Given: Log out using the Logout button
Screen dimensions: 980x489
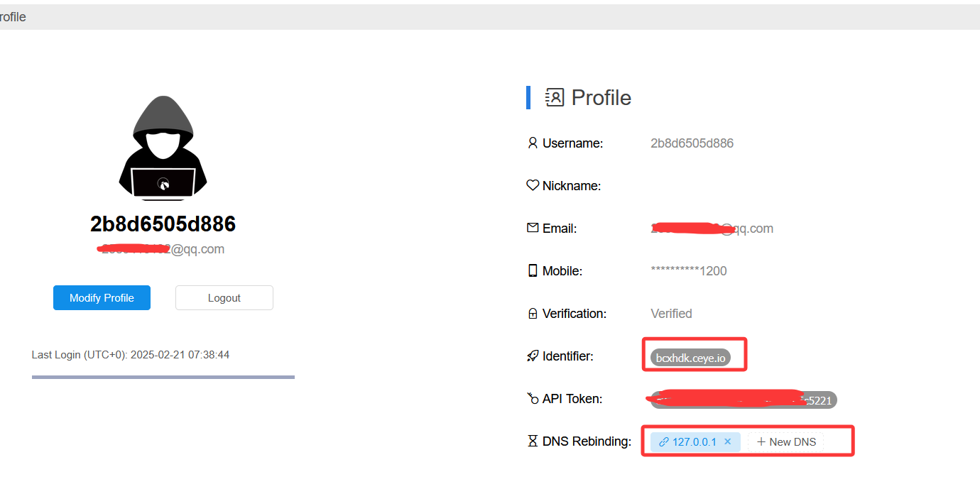Looking at the screenshot, I should (x=224, y=298).
